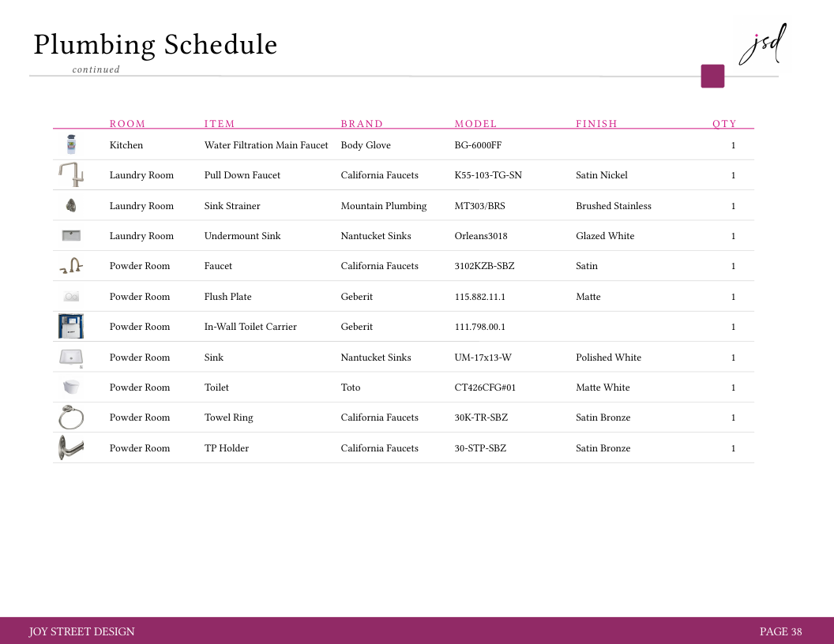The image size is (834, 644).
Task: Click the jsd logo in header
Action: [x=763, y=44]
